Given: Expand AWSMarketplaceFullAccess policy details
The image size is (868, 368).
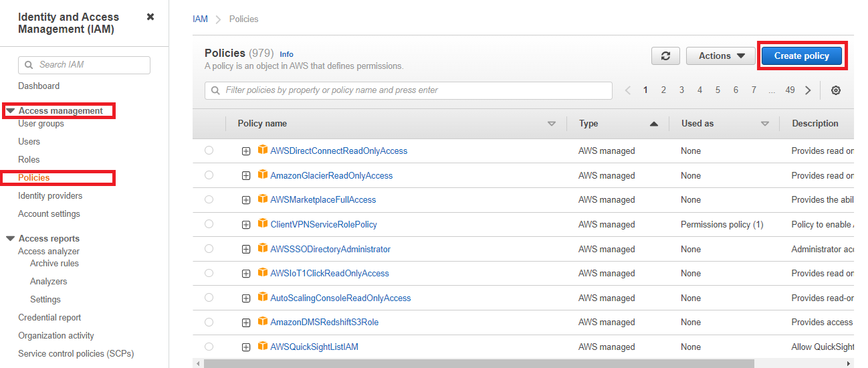Looking at the screenshot, I should 246,200.
